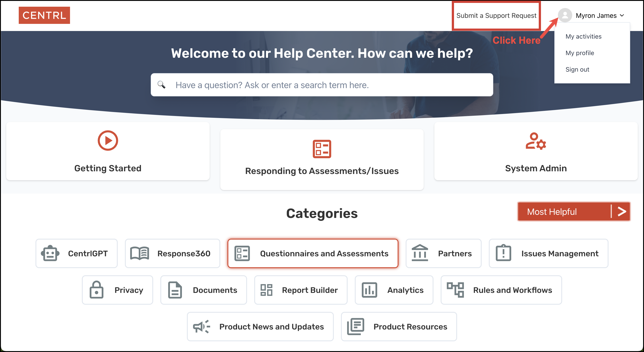644x352 pixels.
Task: Open Product News and Updates label
Action: [272, 327]
